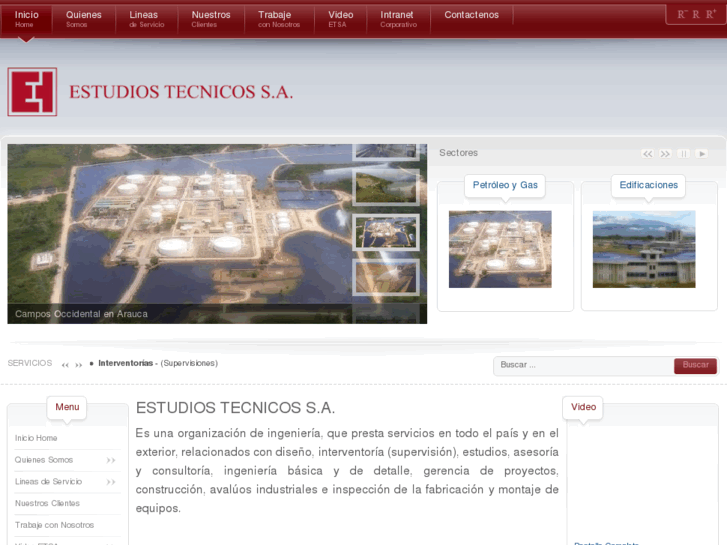This screenshot has height=545, width=727.
Task: Click the Edificaciones building thumbnail
Action: point(644,250)
